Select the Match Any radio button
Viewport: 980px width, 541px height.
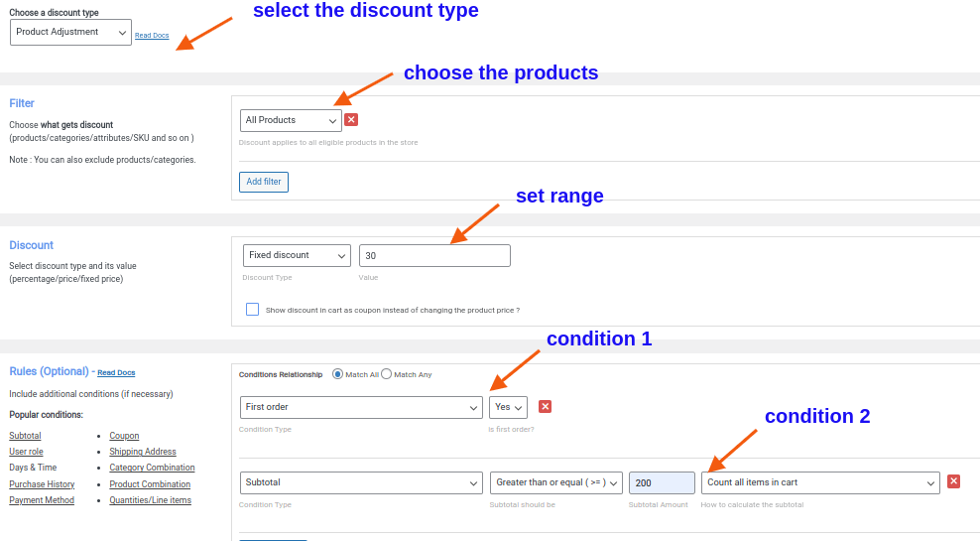pyautogui.click(x=387, y=374)
